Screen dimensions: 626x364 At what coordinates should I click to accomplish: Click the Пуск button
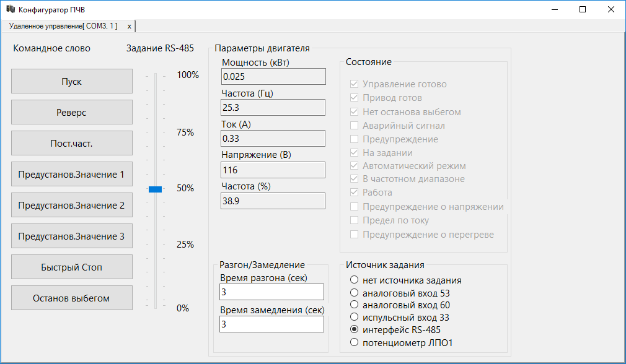71,82
